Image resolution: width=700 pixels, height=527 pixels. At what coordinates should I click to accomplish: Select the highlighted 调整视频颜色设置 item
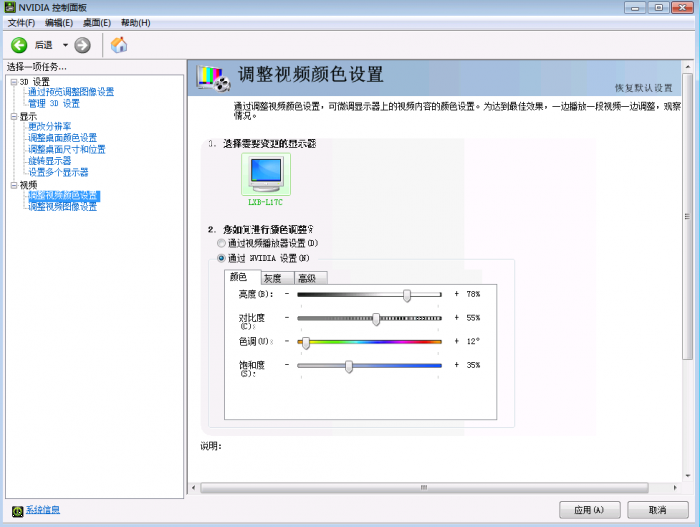point(64,196)
